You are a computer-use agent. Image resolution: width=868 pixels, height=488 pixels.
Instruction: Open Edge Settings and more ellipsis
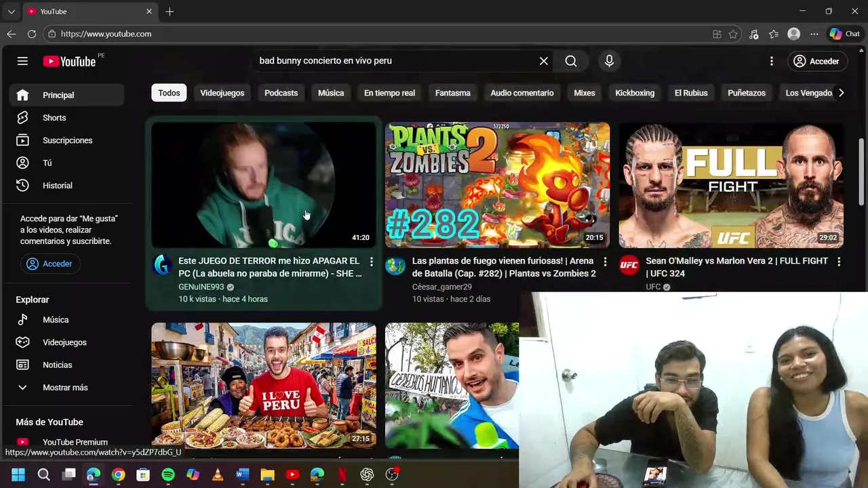[814, 34]
